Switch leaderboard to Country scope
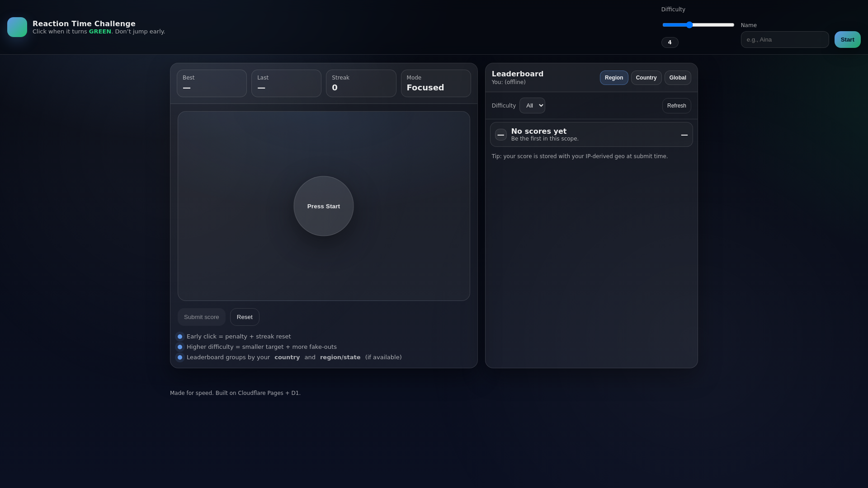The width and height of the screenshot is (868, 488). coord(646,78)
